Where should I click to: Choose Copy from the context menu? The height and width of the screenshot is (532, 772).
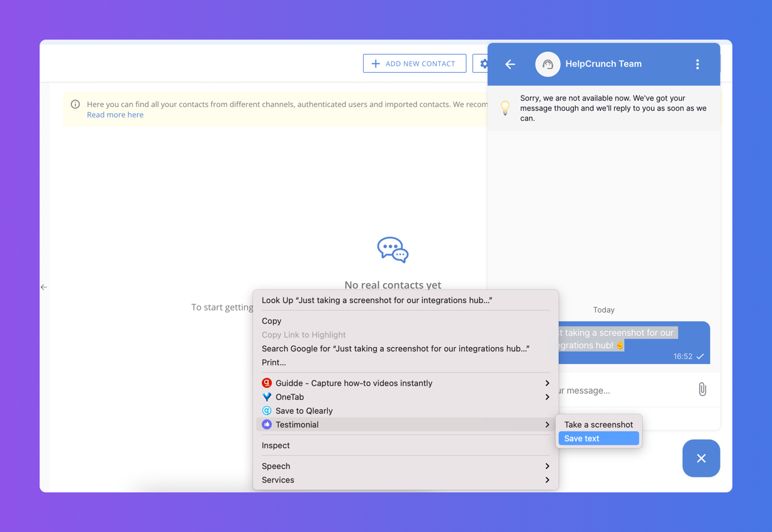406,321
